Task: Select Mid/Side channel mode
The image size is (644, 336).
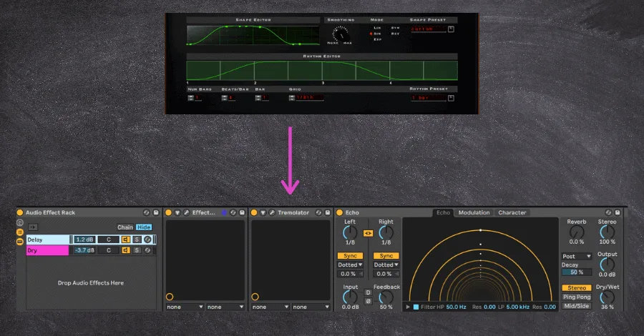Action: pyautogui.click(x=577, y=306)
